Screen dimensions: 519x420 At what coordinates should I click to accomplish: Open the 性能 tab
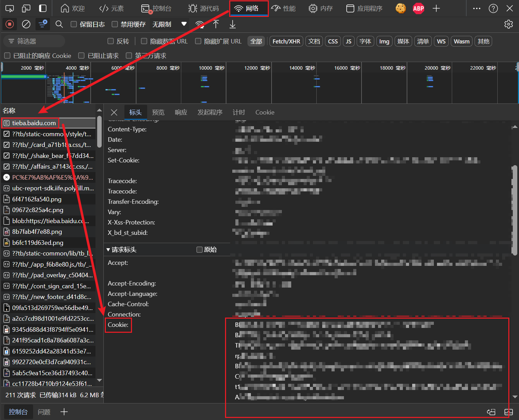(283, 8)
